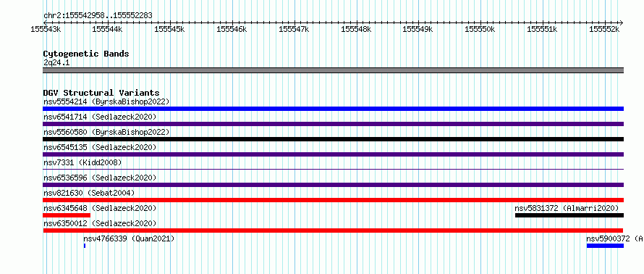Open nsv4766339 (Quan2021) label

(x=129, y=238)
